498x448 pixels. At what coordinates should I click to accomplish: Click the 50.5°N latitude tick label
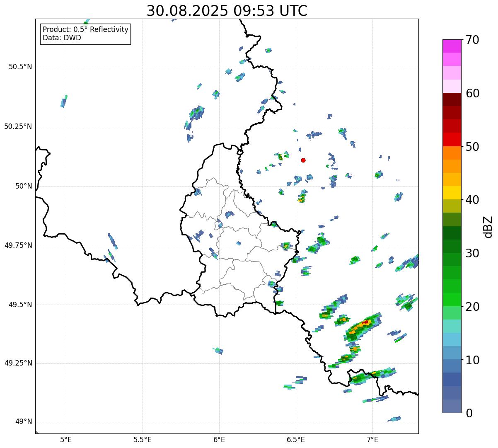click(x=18, y=67)
